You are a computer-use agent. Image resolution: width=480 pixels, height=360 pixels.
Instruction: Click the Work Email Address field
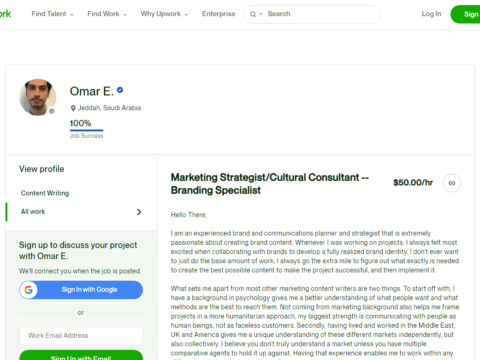coord(81,336)
